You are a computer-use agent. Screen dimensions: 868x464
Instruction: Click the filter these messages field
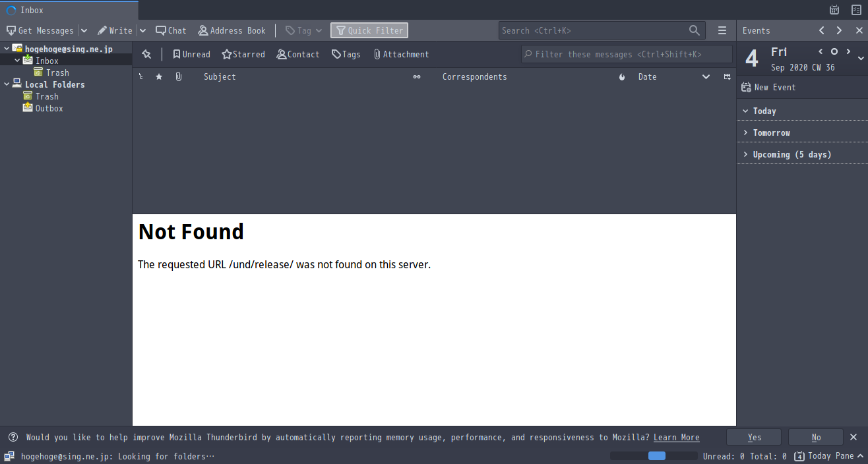tap(627, 54)
